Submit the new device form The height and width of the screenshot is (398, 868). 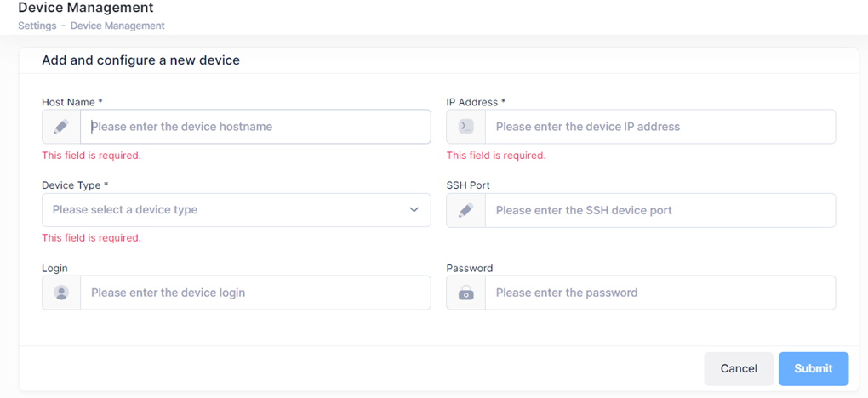coord(813,368)
